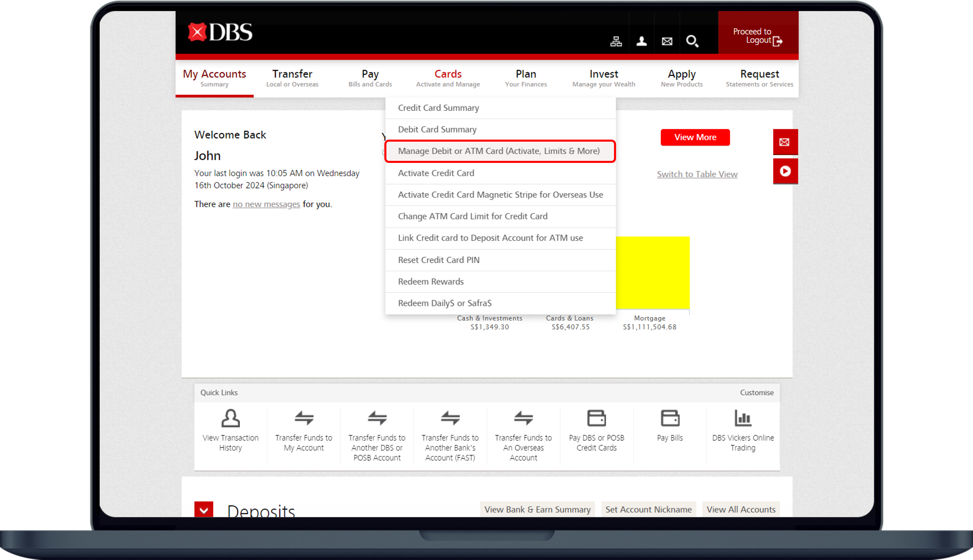This screenshot has width=973, height=560.
Task: Click Switch to Table View link
Action: tap(697, 174)
